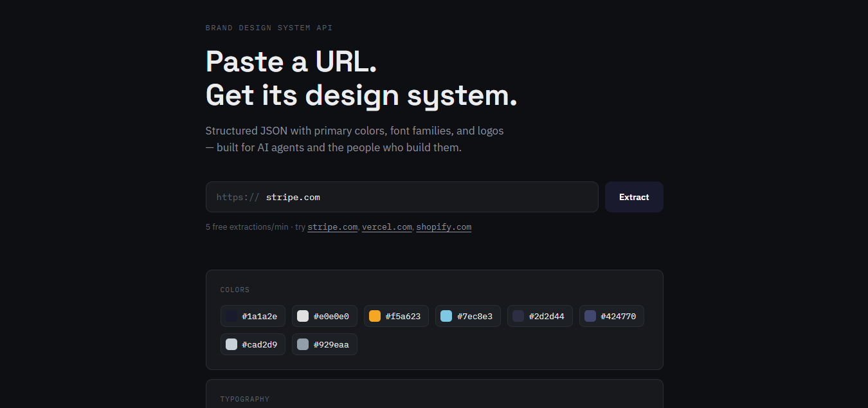Click the 'https://' prefix text
The width and height of the screenshot is (868, 408).
tap(238, 197)
